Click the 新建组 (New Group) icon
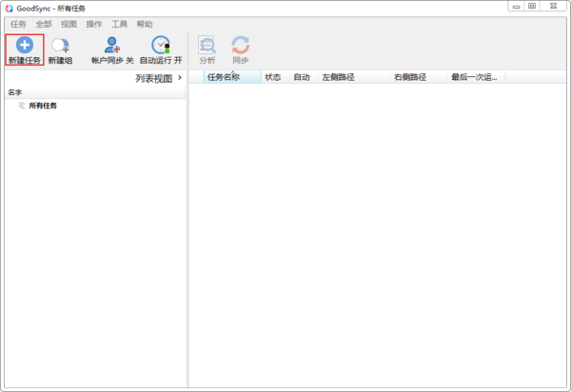Viewport: 571px width, 392px height. (60, 45)
